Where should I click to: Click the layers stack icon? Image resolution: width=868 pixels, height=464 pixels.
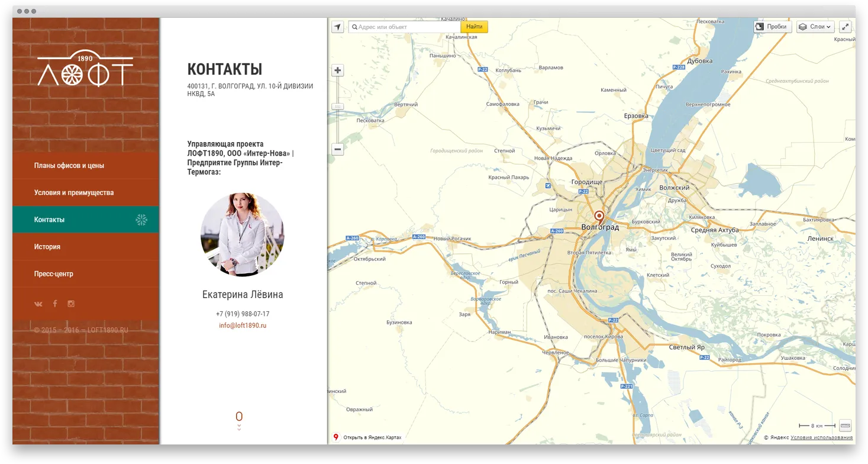[x=803, y=27]
